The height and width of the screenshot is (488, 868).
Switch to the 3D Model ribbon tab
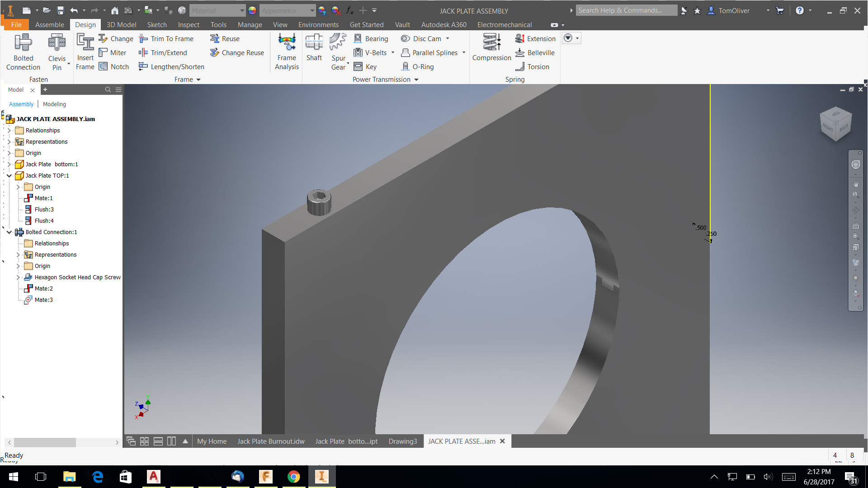pyautogui.click(x=121, y=25)
